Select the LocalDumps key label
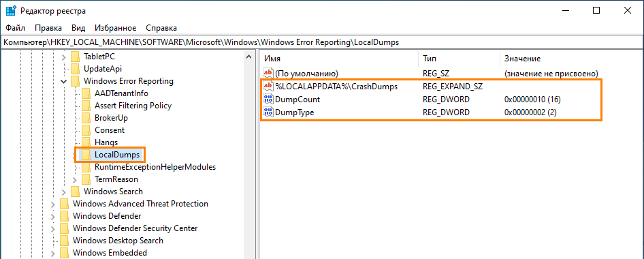 pos(117,155)
